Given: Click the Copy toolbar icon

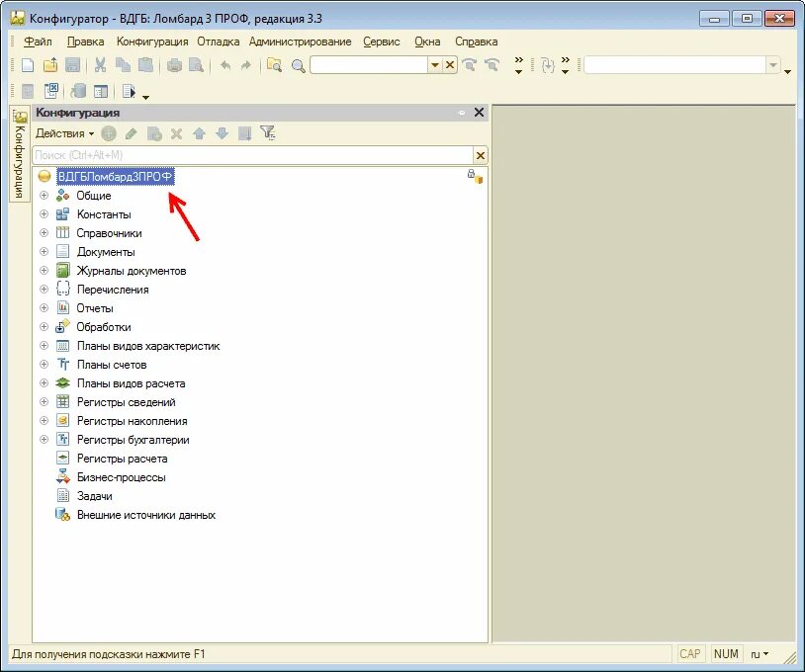Looking at the screenshot, I should coord(123,65).
